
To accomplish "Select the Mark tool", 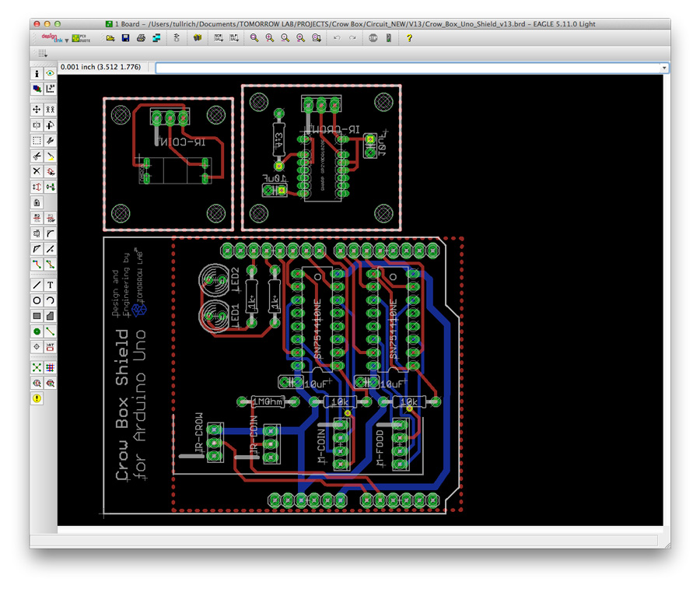I will click(51, 89).
